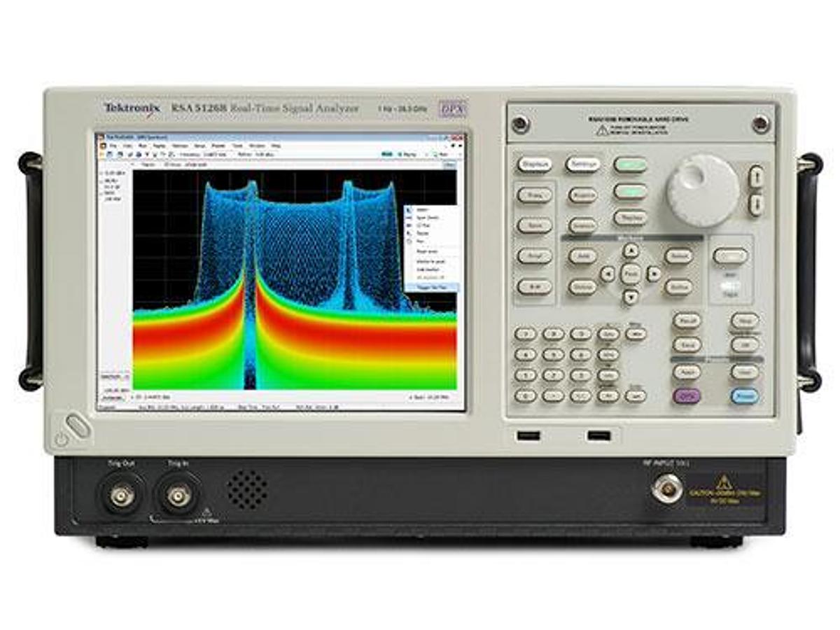The image size is (840, 630).
Task: Touch the Trig Out BNC connector
Action: pyautogui.click(x=122, y=496)
